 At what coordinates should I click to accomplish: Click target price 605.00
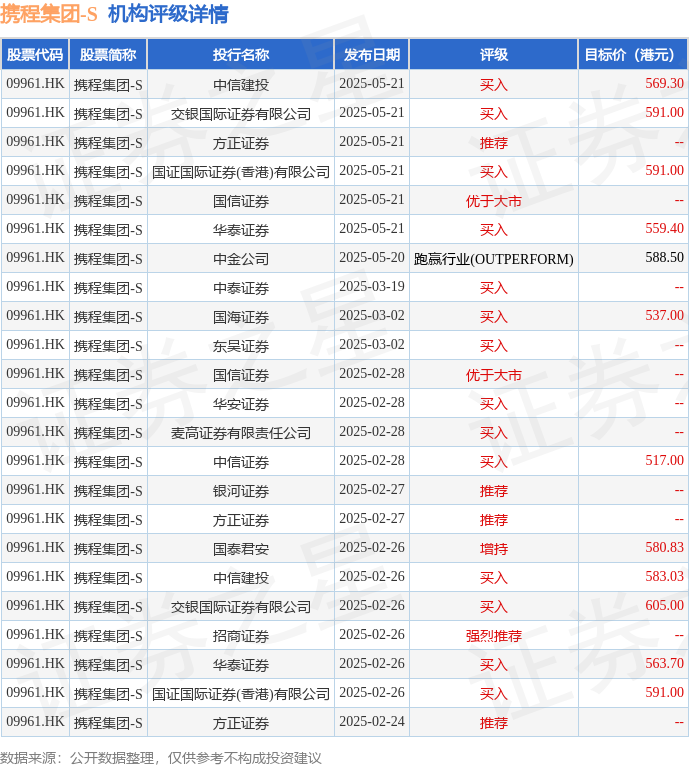click(x=664, y=606)
